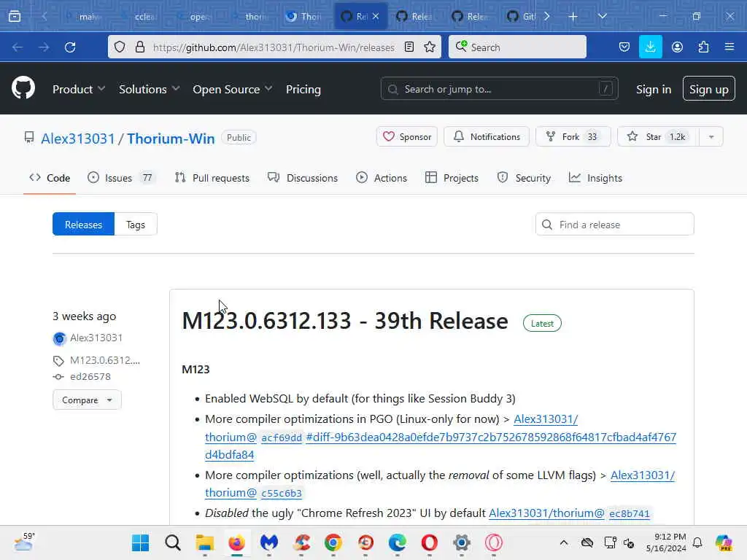Open Pricing page
747x560 pixels.
tap(303, 89)
